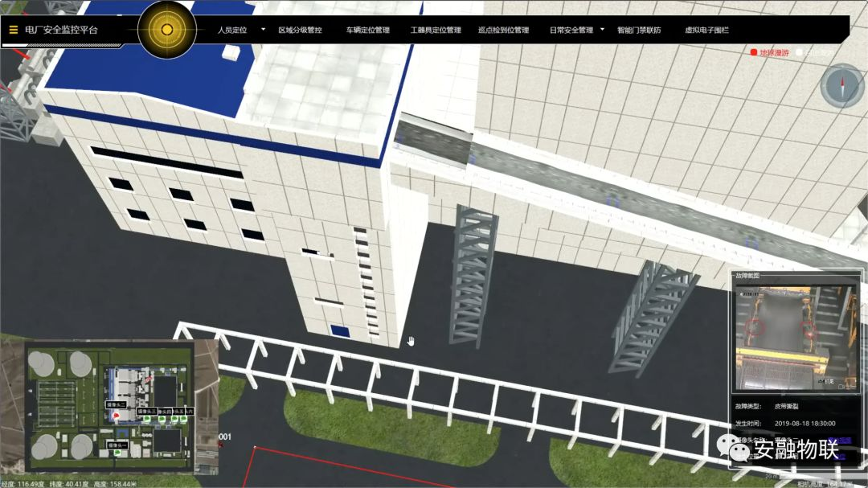Viewport: 868px width, 488px height.
Task: Expand the 人员定位 dropdown arrow
Action: [262, 30]
